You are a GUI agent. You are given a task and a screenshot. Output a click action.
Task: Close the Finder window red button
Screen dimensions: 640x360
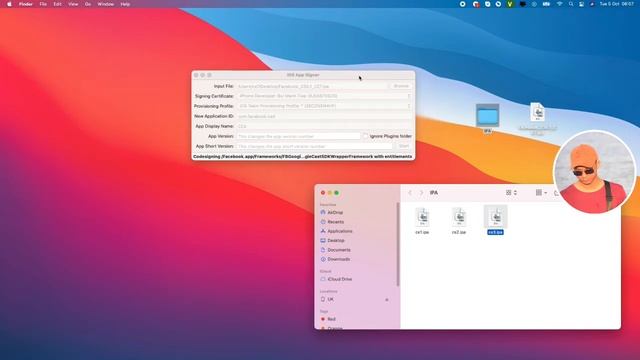pyautogui.click(x=323, y=193)
